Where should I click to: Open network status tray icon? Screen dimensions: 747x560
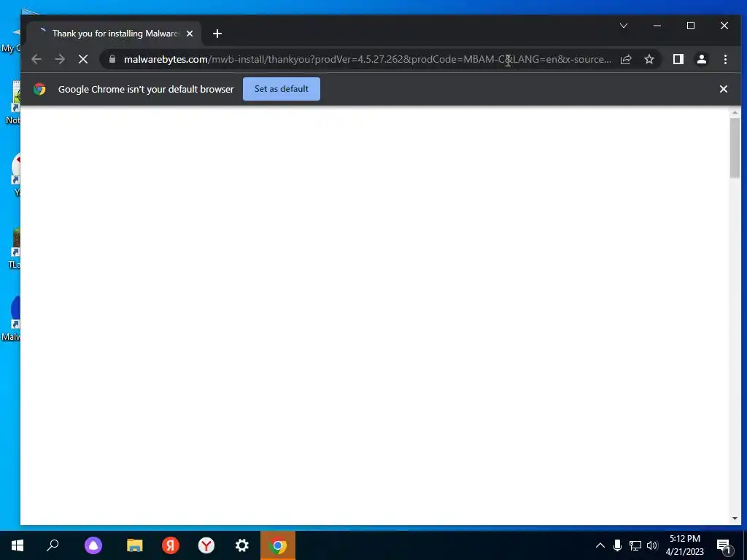(x=635, y=545)
